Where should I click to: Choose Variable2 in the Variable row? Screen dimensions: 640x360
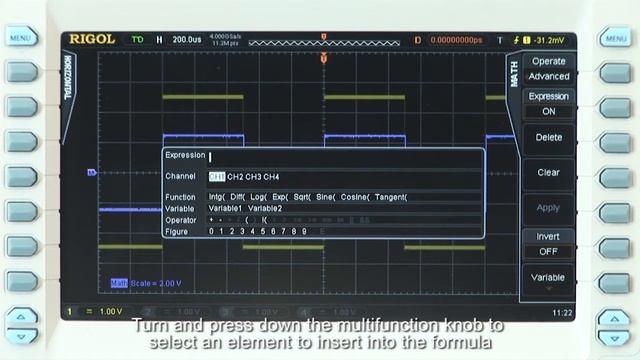pos(265,209)
